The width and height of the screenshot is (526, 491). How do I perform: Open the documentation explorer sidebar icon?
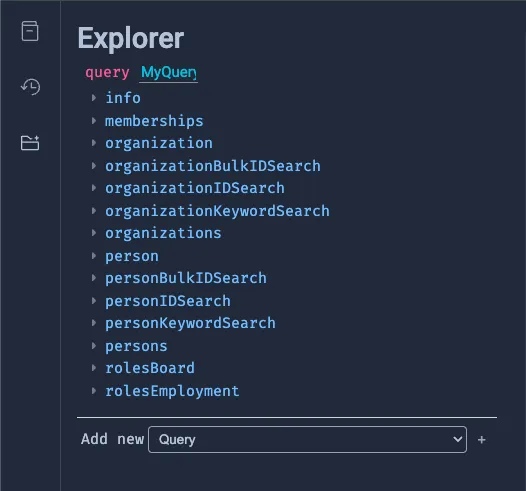(x=30, y=31)
